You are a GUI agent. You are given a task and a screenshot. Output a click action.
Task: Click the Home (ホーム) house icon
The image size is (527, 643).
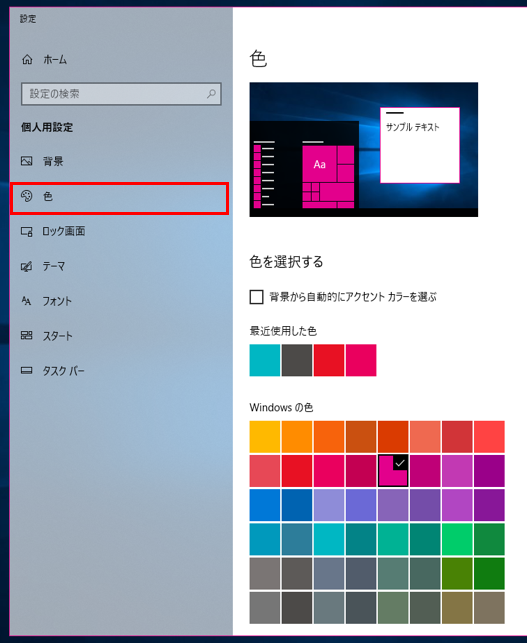coord(27,59)
